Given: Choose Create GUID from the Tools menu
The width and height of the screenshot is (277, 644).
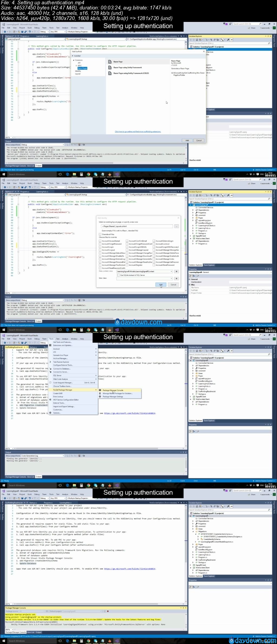Looking at the screenshot, I should click(x=58, y=393).
